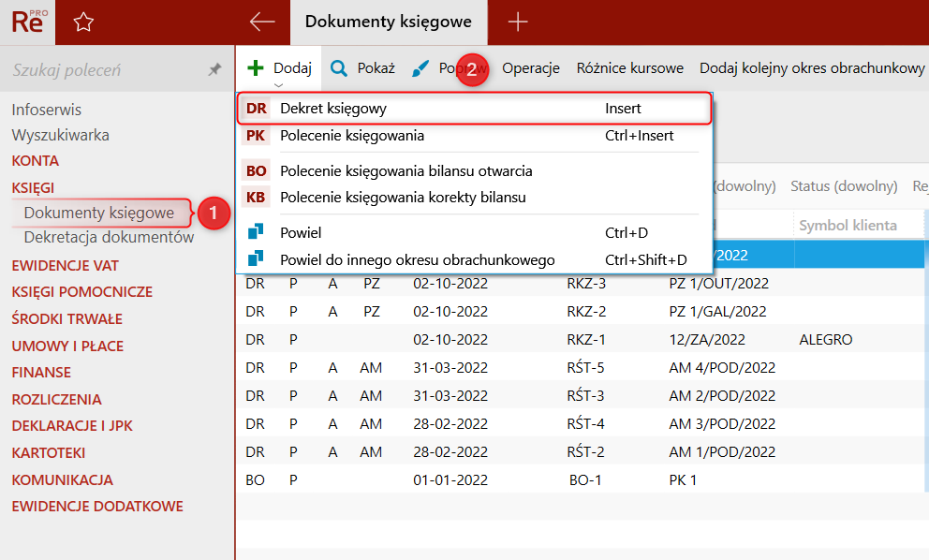This screenshot has width=929, height=560.
Task: Click the Re PRO application logo
Action: click(x=27, y=22)
